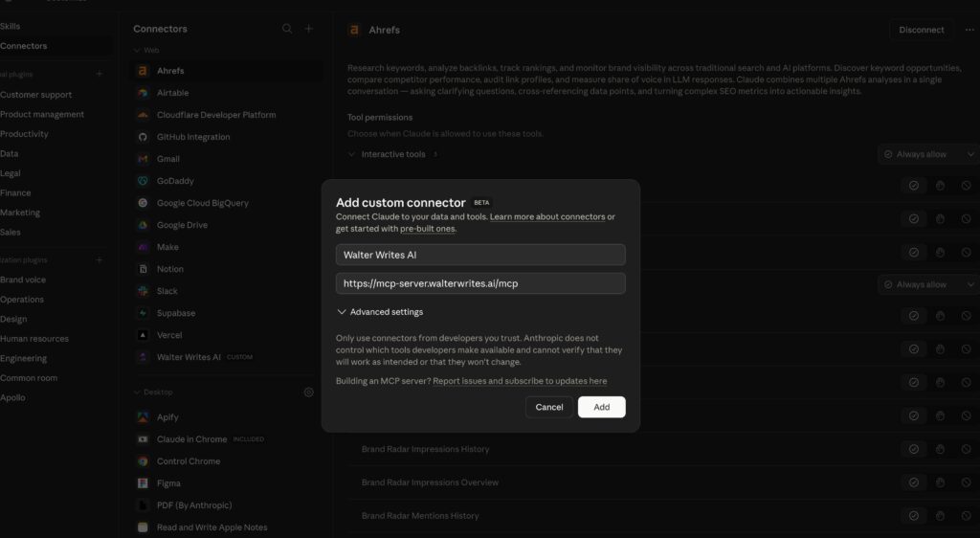Set Brand Radar Impressions History to always allow

click(914, 449)
